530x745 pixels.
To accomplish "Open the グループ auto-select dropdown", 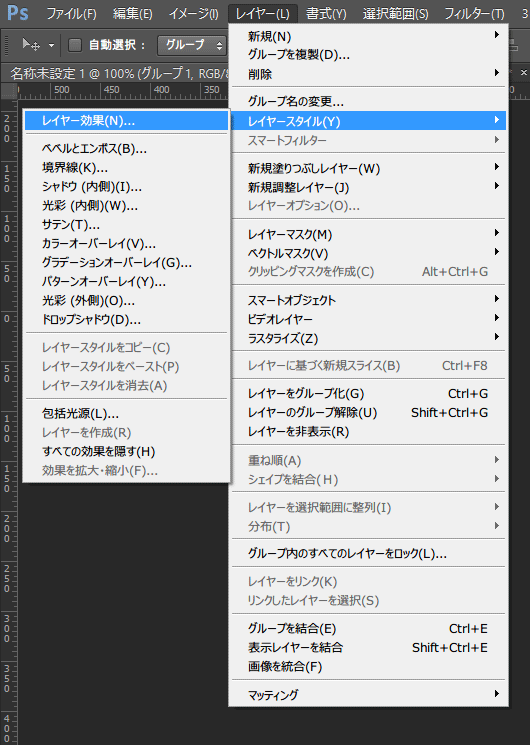I will click(x=192, y=45).
